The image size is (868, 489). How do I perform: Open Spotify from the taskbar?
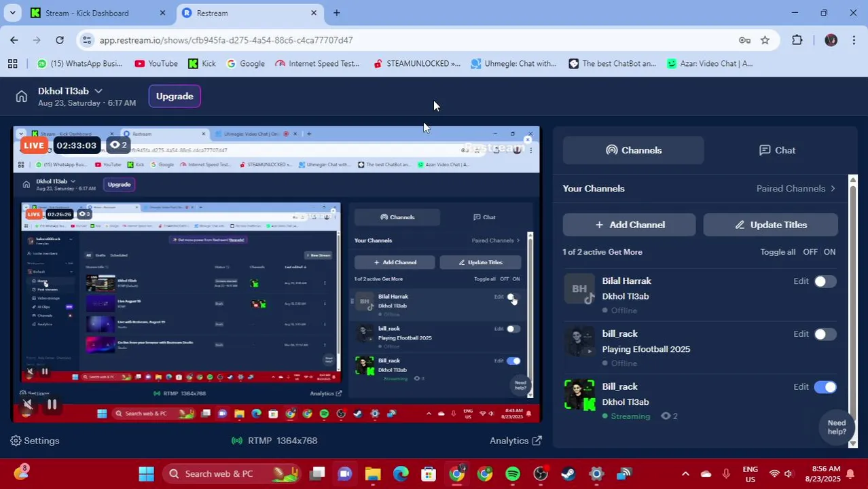[513, 473]
